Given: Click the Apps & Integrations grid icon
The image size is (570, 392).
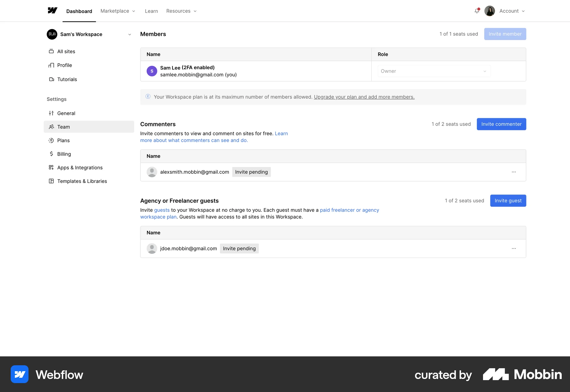Looking at the screenshot, I should point(51,167).
